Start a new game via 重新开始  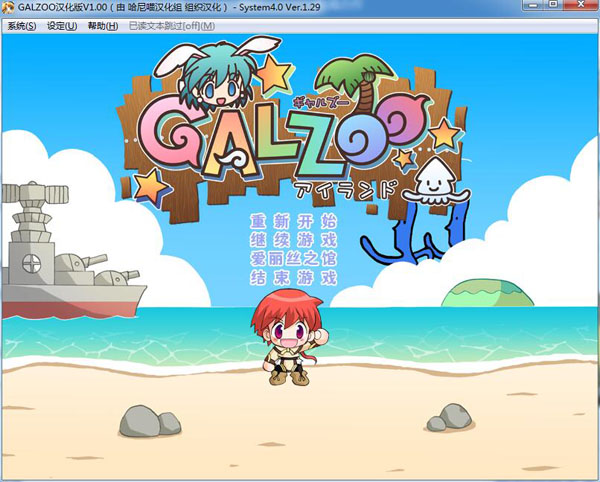(293, 221)
